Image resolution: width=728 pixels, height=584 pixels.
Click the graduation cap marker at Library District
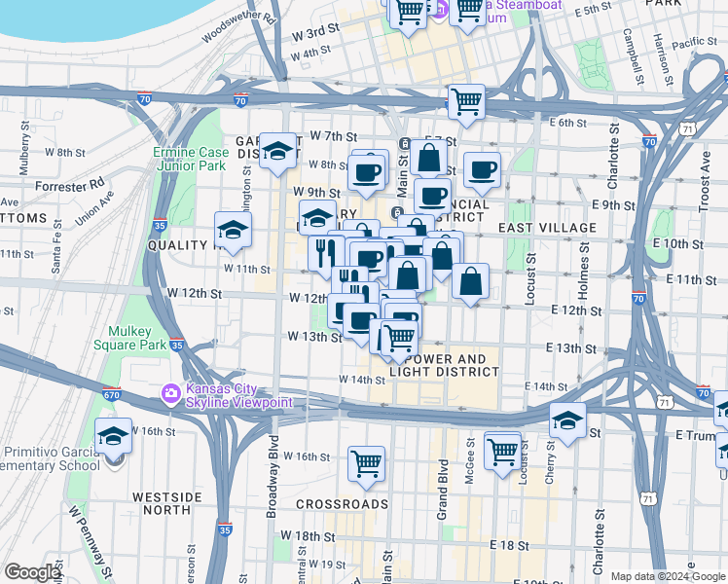317,217
